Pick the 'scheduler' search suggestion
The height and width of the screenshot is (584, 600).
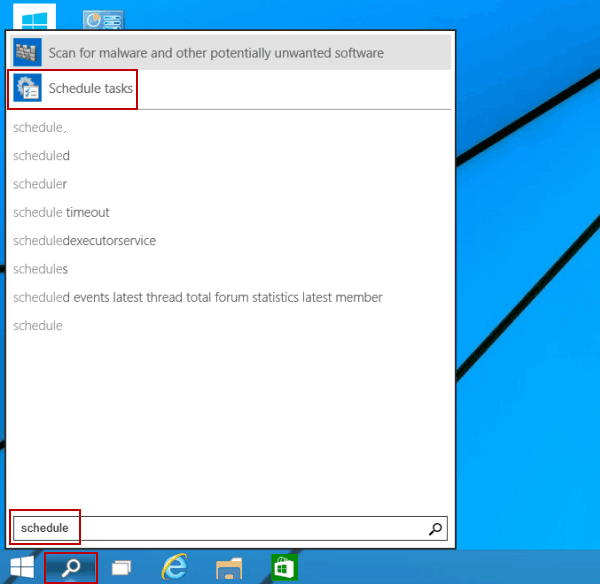[x=40, y=184]
